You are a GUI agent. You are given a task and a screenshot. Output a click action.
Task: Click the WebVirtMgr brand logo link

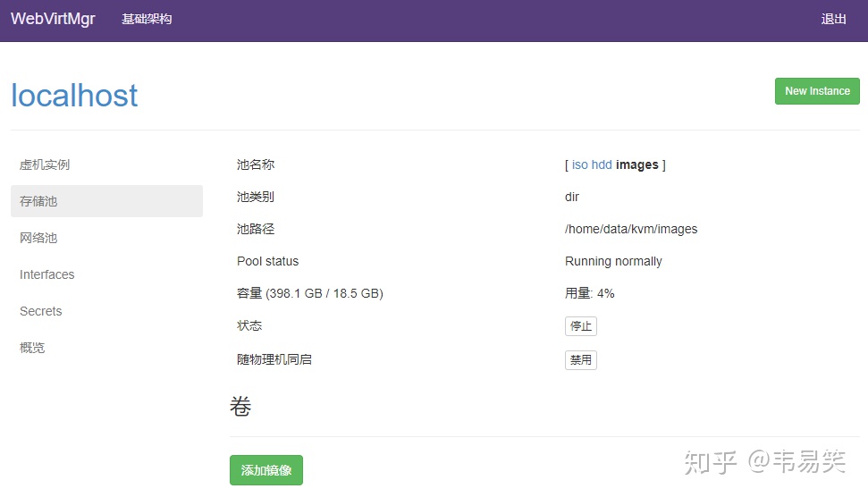pyautogui.click(x=53, y=19)
